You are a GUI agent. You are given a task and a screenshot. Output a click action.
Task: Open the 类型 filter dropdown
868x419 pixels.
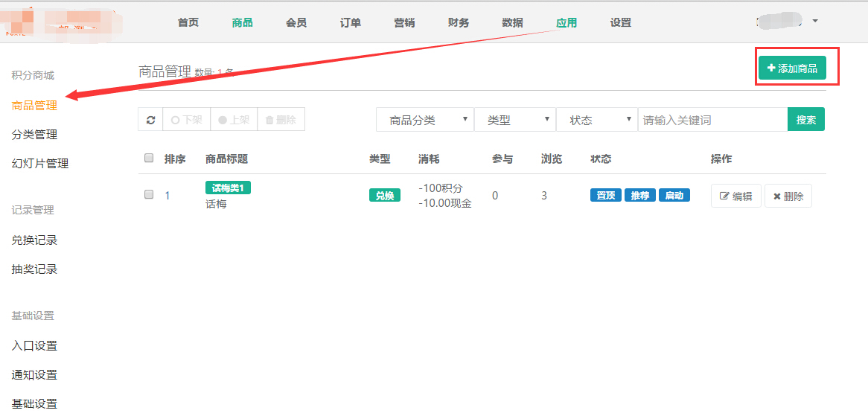coord(514,120)
